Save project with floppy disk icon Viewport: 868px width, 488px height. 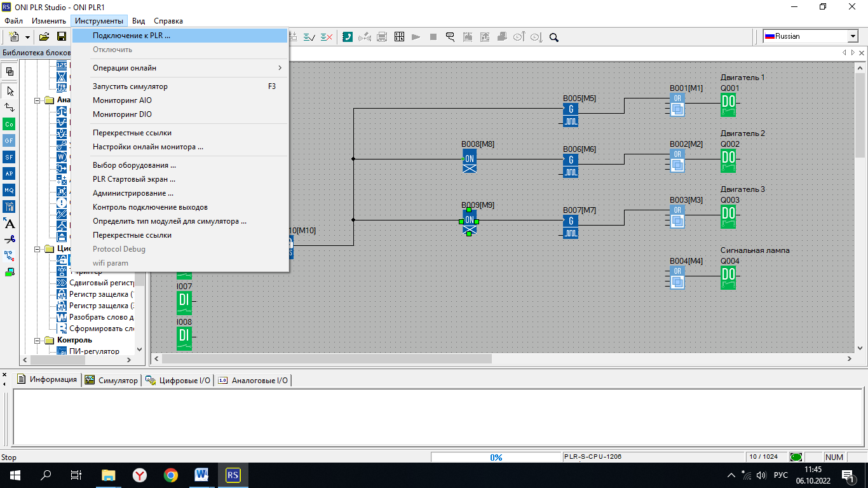click(62, 37)
